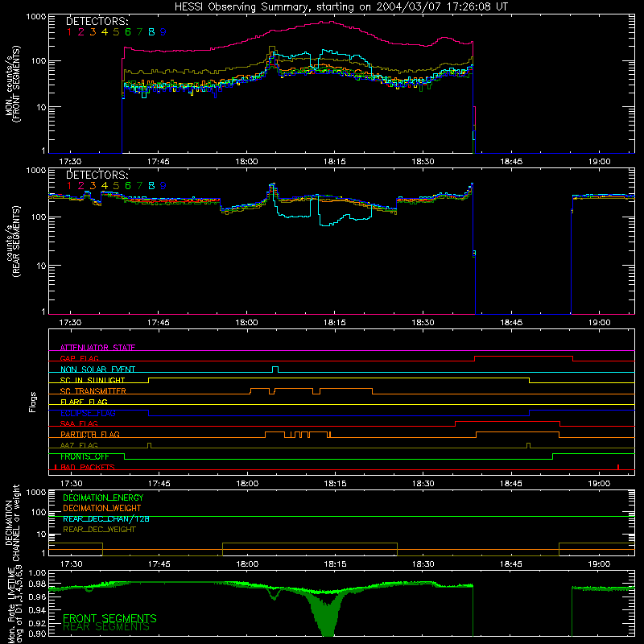Click 18:00 tick under the Flags plot

coord(247,484)
